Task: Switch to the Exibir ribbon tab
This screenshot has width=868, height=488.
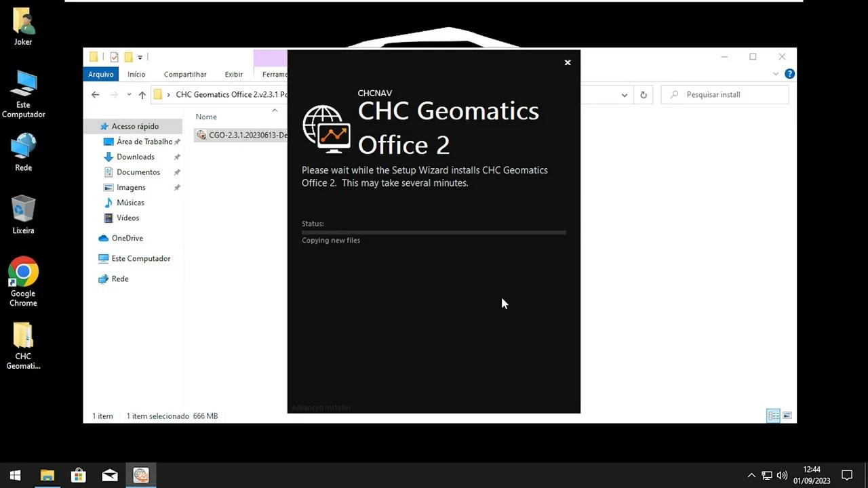Action: [234, 75]
